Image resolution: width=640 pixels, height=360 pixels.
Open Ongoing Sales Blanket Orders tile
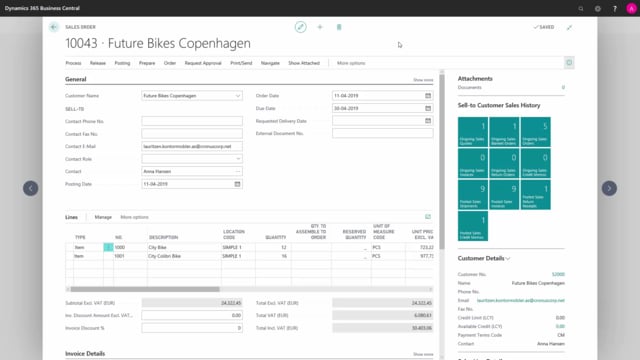coord(504,132)
